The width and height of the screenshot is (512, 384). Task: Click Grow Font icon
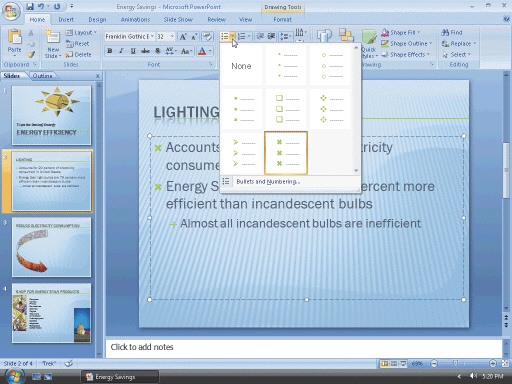183,36
